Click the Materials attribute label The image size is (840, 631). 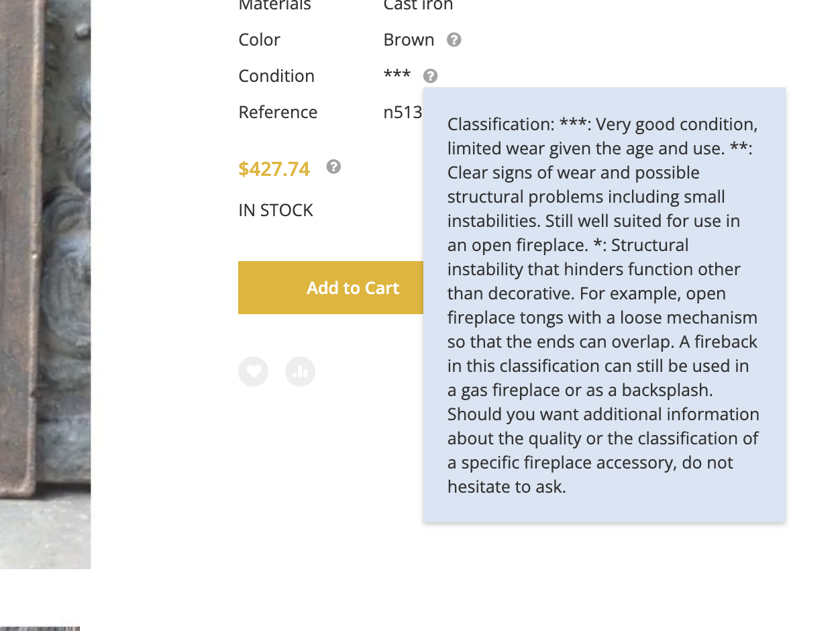coord(274,5)
